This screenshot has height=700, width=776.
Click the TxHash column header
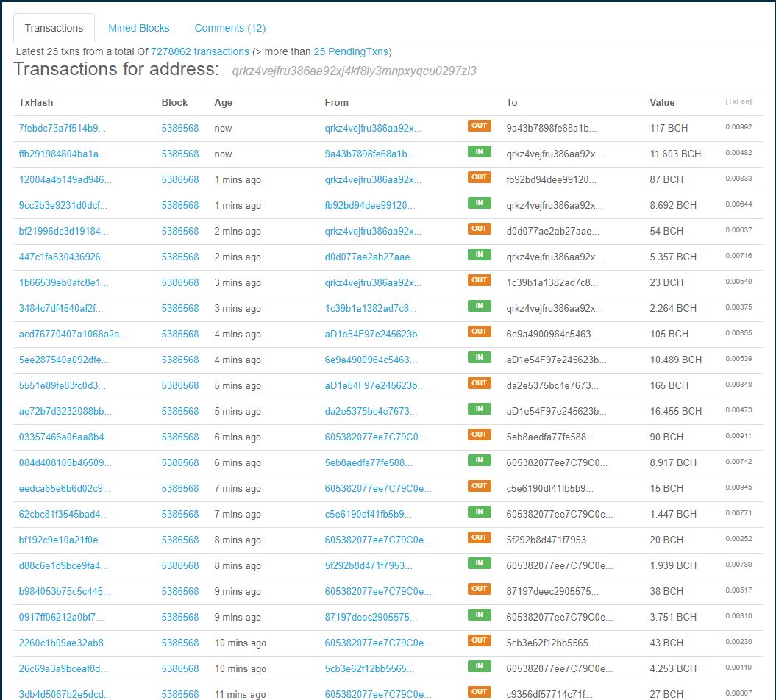(35, 102)
